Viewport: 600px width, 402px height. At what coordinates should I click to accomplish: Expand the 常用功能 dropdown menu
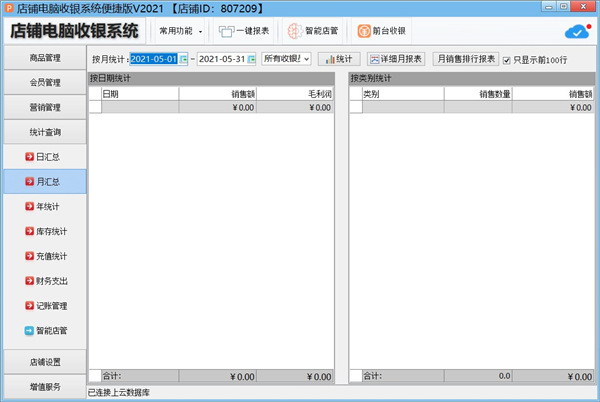click(x=180, y=31)
